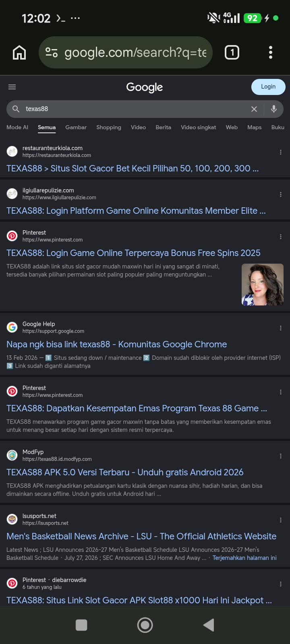Tap 4G signal strength status icon
The width and height of the screenshot is (290, 644).
point(232,18)
